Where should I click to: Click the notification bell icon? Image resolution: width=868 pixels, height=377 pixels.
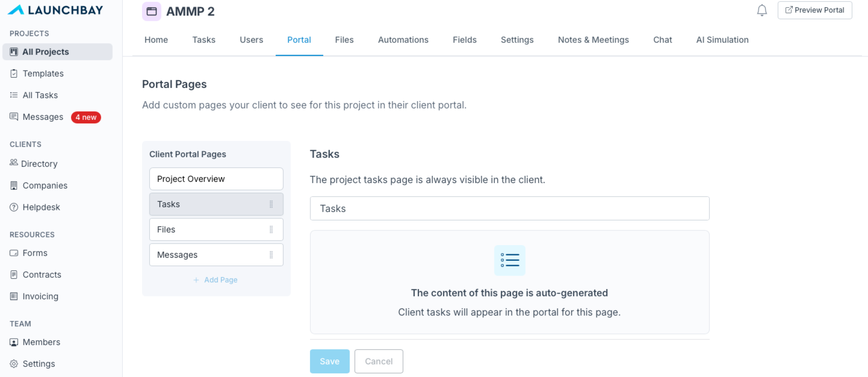[761, 11]
